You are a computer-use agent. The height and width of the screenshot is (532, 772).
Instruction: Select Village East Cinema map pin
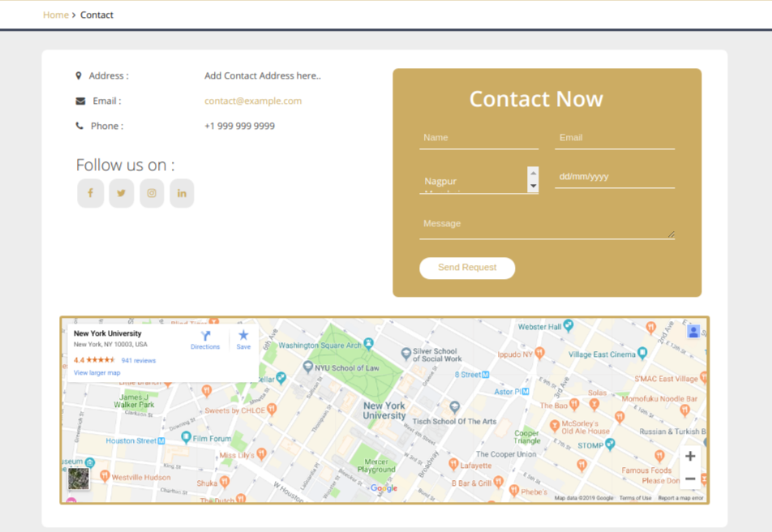pos(642,353)
